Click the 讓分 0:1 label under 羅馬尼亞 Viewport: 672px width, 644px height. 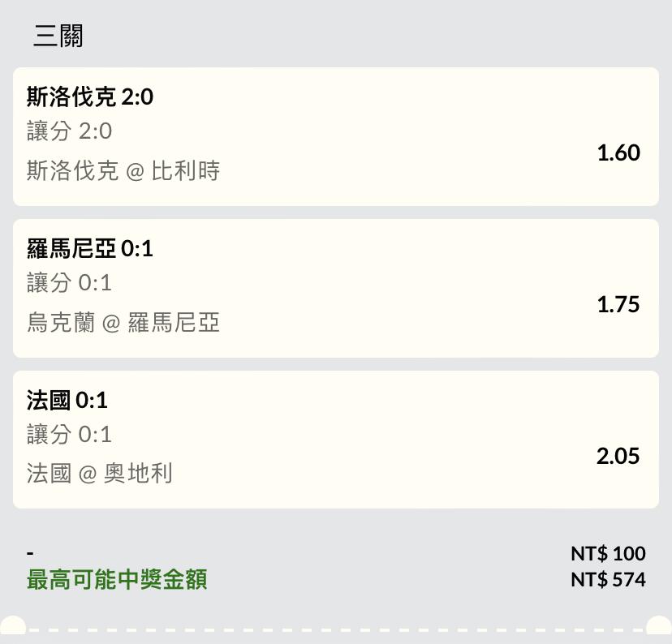[x=69, y=283]
